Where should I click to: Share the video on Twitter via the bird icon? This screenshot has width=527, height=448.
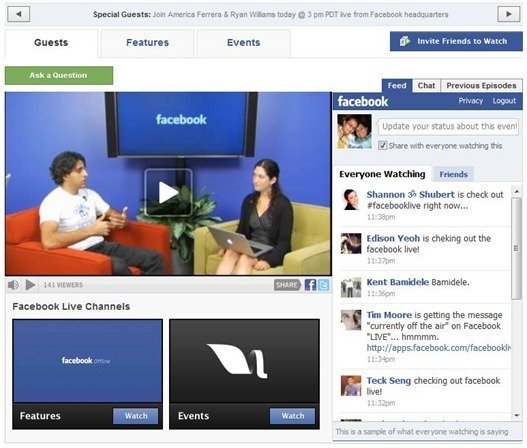click(324, 285)
